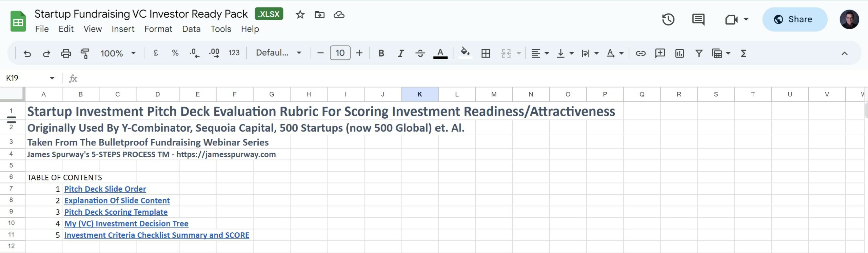Star this spreadsheet
This screenshot has width=868, height=253.
point(300,15)
